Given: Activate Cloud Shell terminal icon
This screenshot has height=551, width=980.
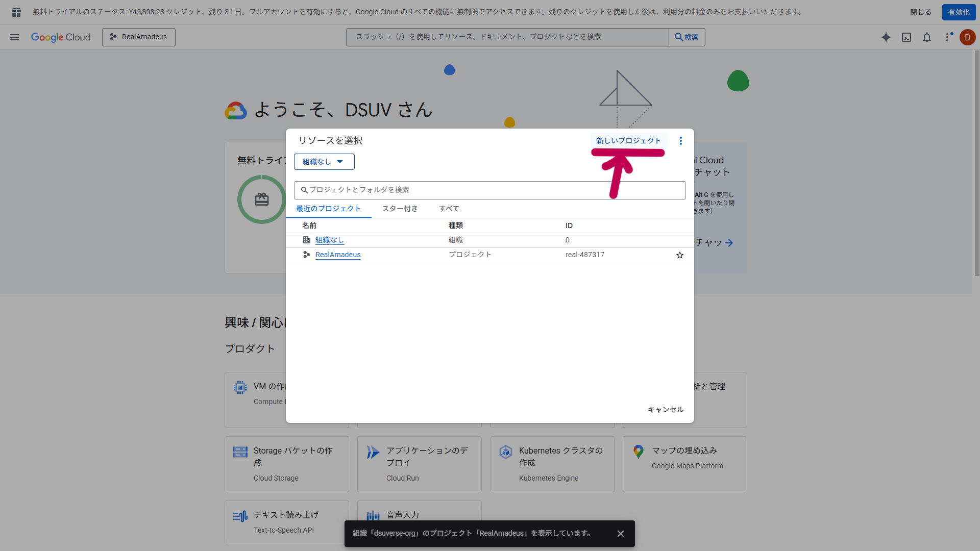Looking at the screenshot, I should tap(906, 37).
